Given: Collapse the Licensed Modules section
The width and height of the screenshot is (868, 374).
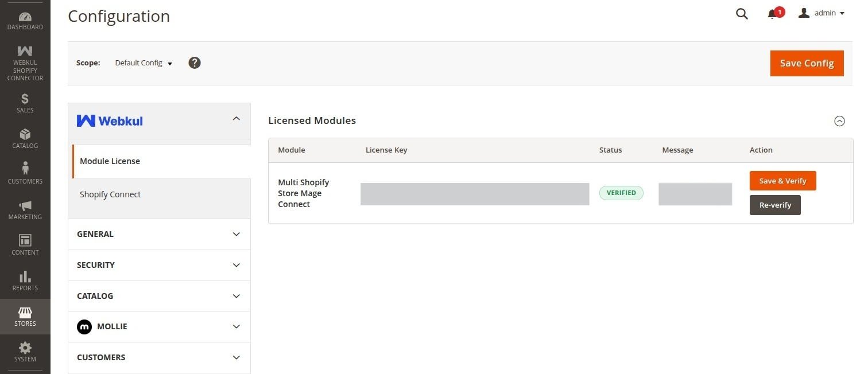Looking at the screenshot, I should tap(839, 121).
